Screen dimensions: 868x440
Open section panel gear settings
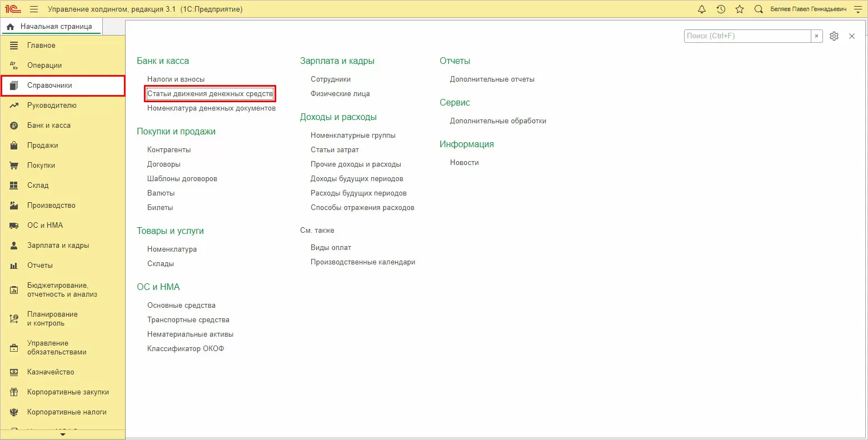tap(834, 36)
